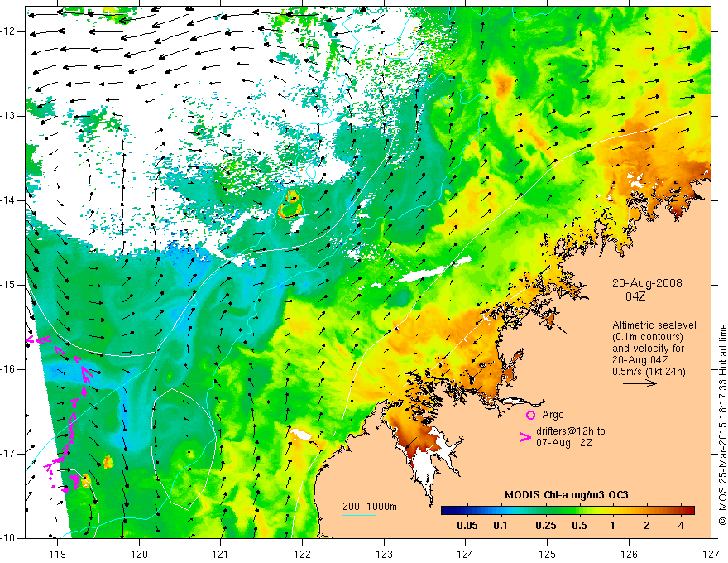This screenshot has height=563, width=728.
Task: Click the longitude axis label '120'
Action: point(139,554)
